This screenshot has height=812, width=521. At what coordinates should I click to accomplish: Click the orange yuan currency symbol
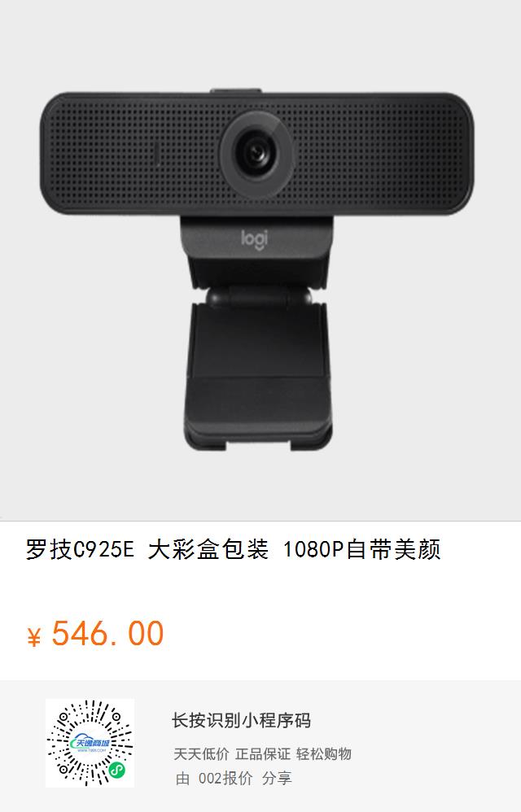[x=33, y=637]
